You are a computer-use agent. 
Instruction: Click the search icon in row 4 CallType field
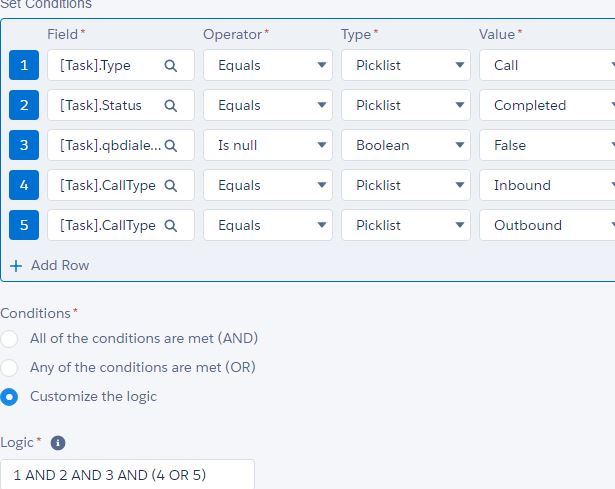(x=171, y=186)
